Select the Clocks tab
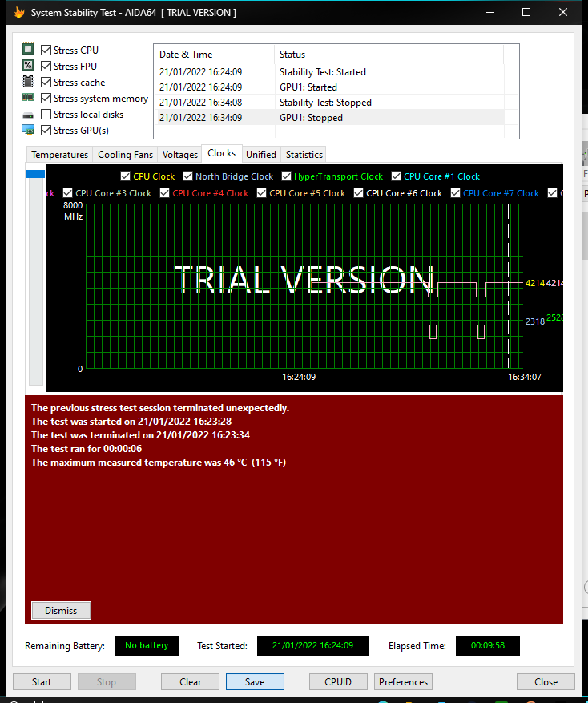 click(x=221, y=153)
